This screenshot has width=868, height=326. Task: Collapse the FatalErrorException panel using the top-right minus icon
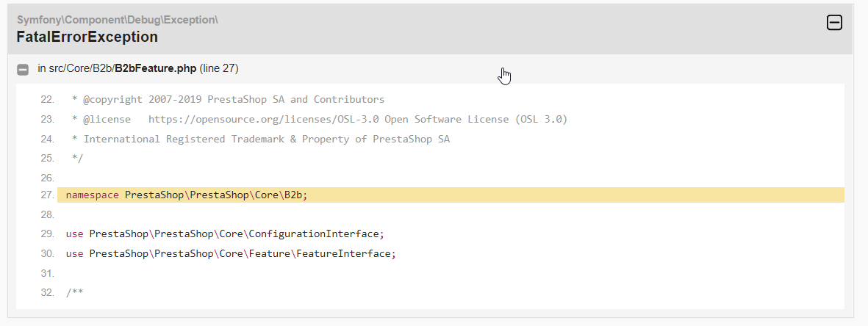[834, 23]
